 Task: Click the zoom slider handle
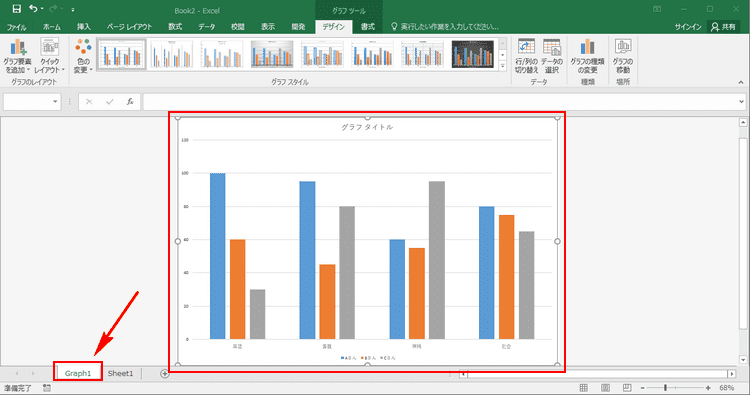(x=665, y=388)
